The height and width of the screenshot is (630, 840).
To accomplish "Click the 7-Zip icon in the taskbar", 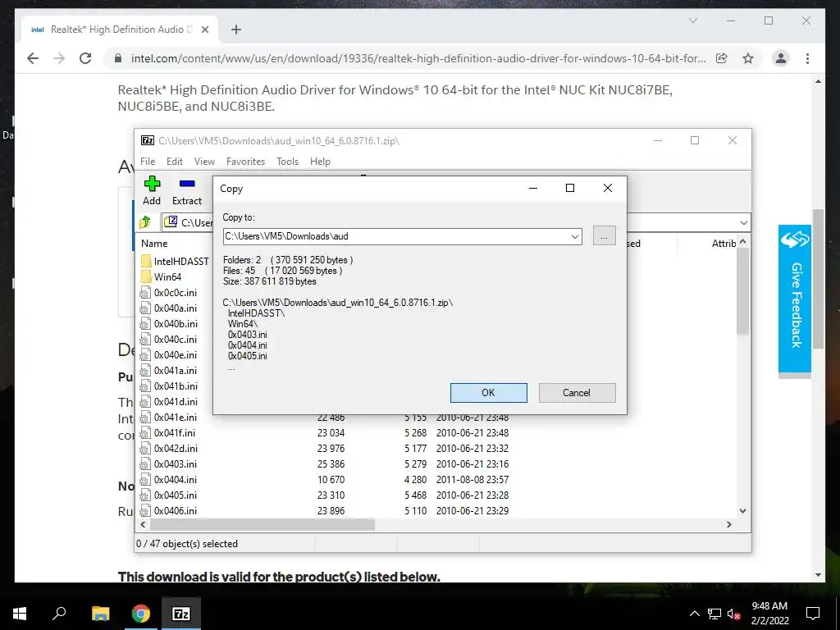I will [181, 614].
